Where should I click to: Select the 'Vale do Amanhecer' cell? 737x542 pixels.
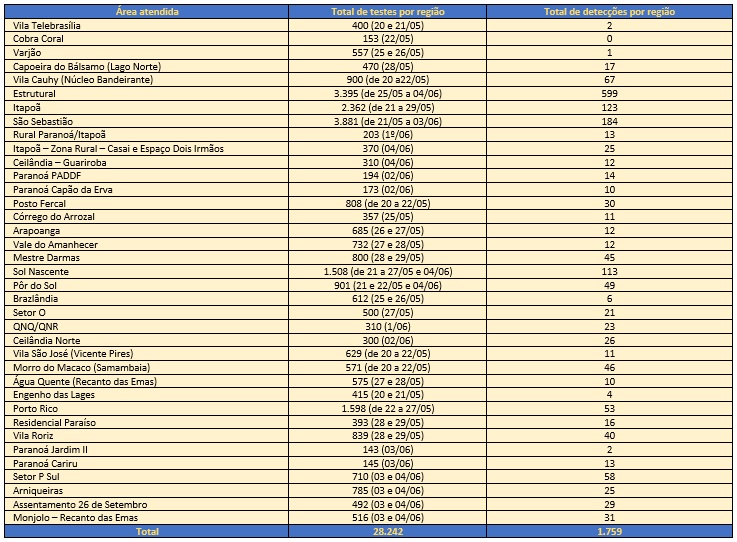(x=147, y=244)
